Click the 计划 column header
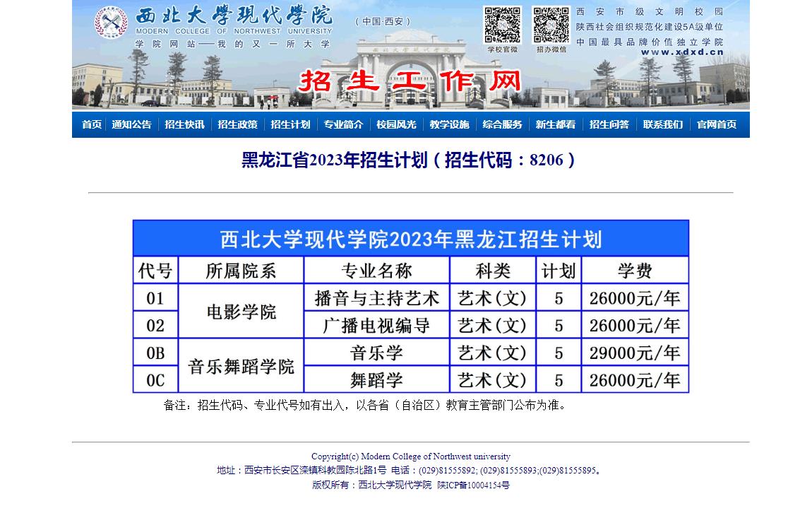812x530 pixels. (x=559, y=271)
